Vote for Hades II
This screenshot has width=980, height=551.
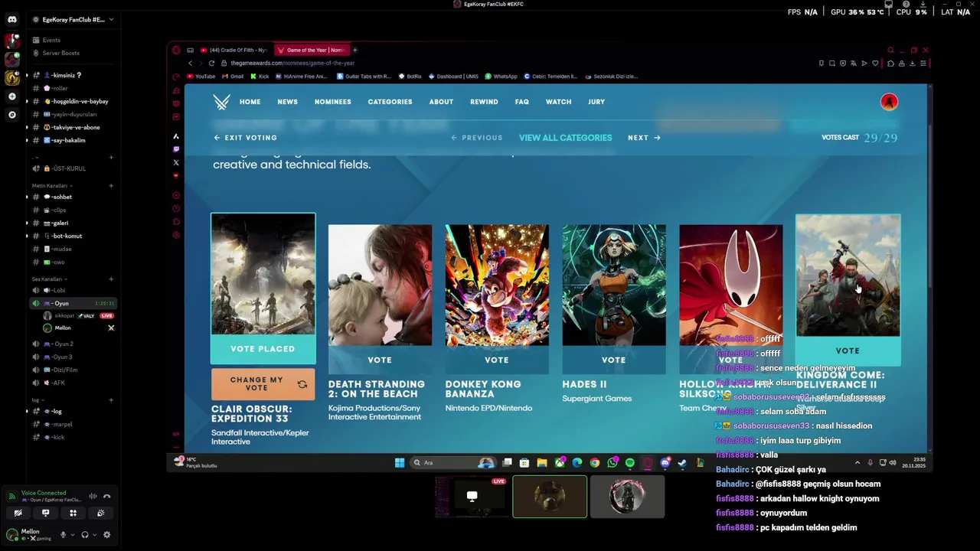pos(614,360)
